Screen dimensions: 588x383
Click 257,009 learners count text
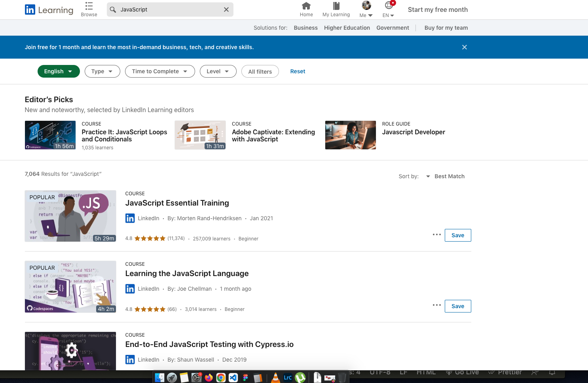point(212,239)
